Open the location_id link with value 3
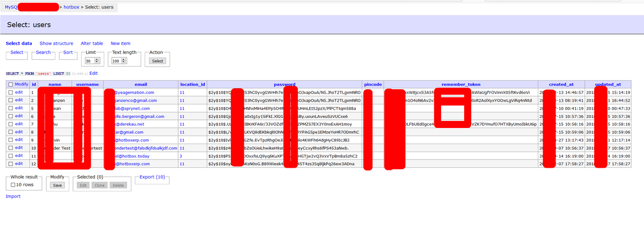The image size is (644, 236). (181, 155)
